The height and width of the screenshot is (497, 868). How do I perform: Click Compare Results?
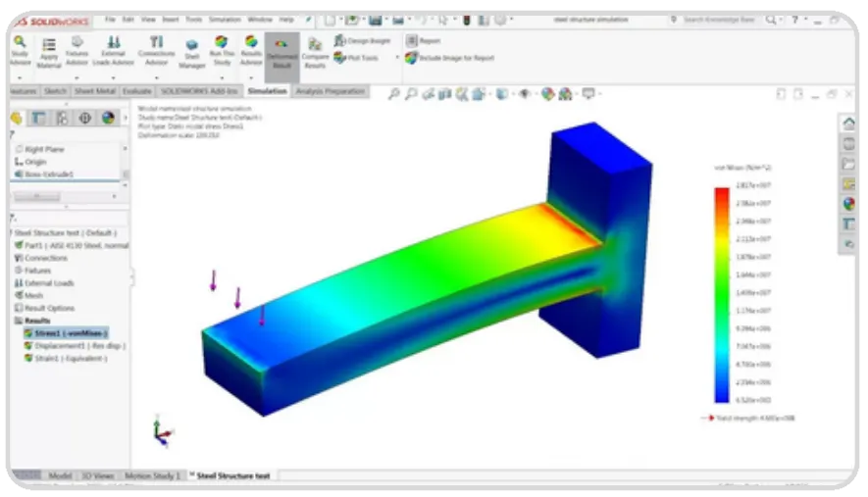tap(315, 54)
